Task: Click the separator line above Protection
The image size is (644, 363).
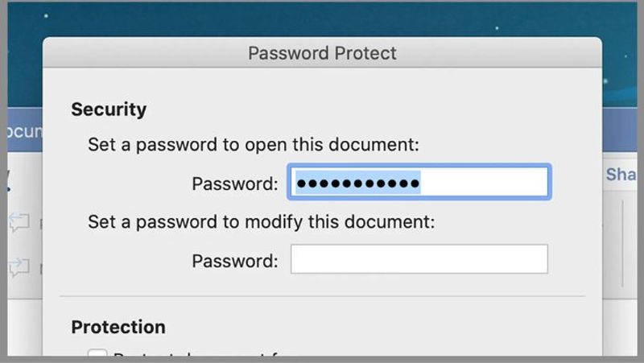Action: 322,296
